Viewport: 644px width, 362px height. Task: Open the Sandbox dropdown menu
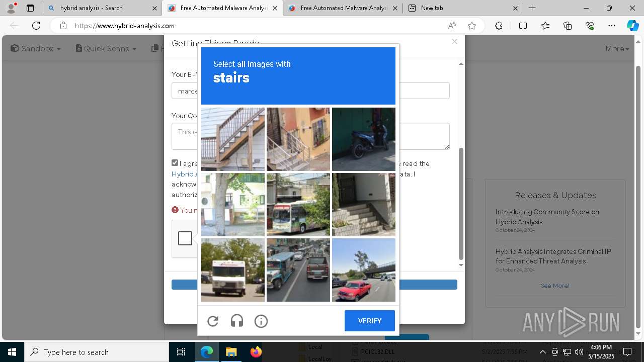coord(36,49)
